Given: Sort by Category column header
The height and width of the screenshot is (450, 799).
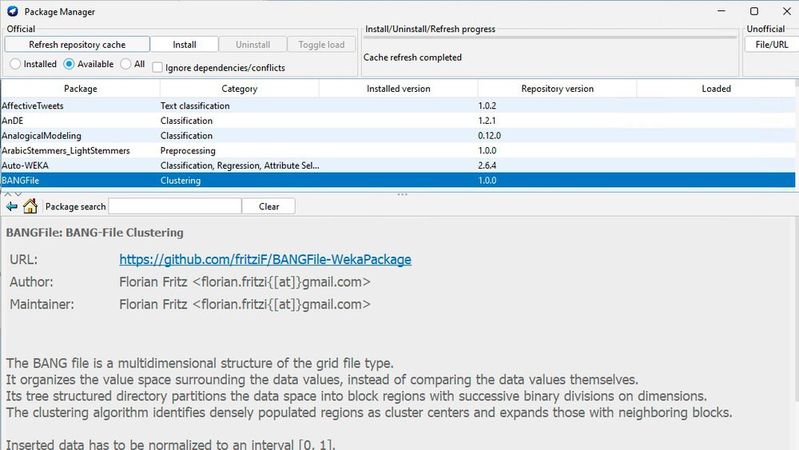Looking at the screenshot, I should [239, 89].
